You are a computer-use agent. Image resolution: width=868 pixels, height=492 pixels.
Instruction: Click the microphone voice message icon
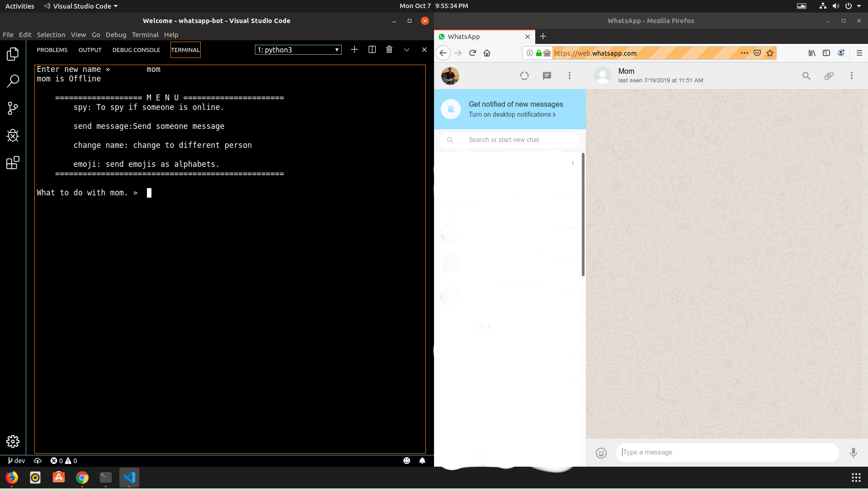coord(853,453)
